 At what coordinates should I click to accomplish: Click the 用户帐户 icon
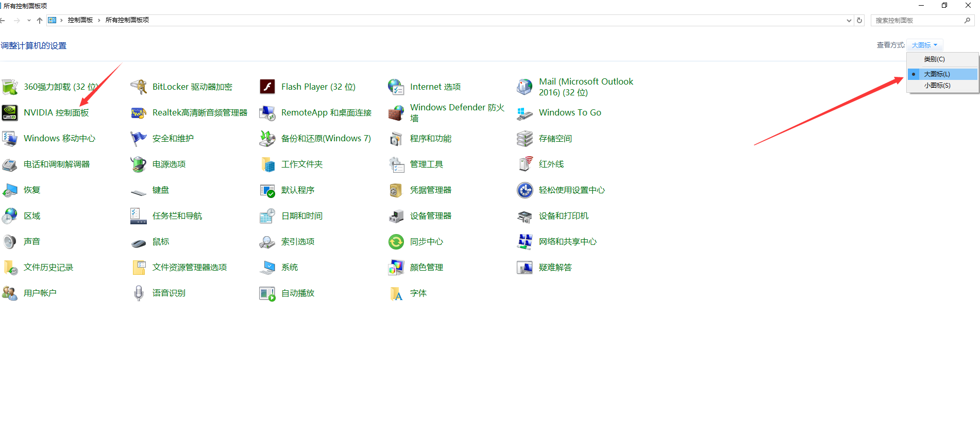pos(10,293)
